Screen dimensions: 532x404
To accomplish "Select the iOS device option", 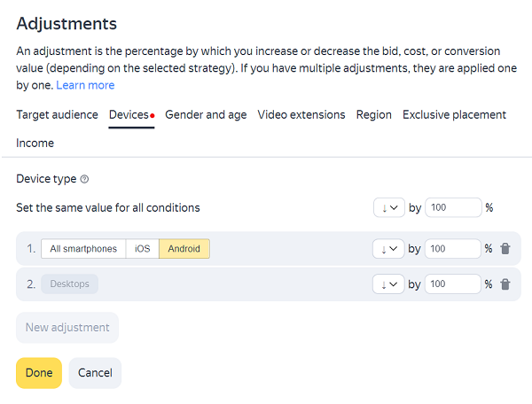I will point(142,249).
